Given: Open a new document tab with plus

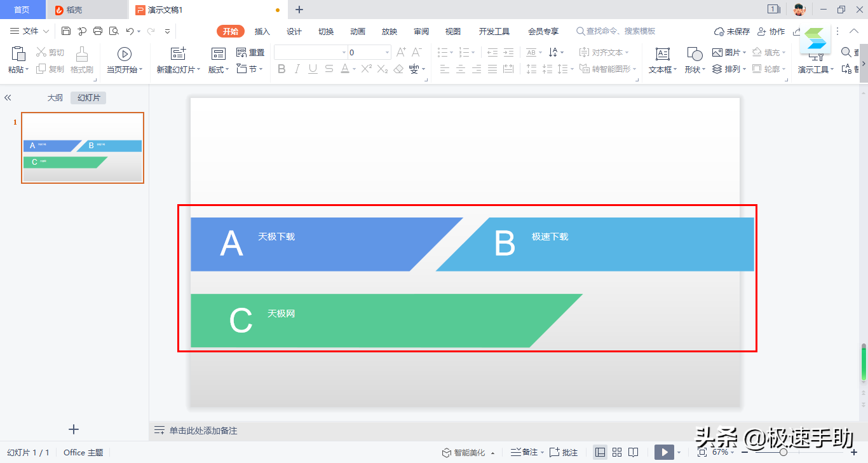Looking at the screenshot, I should tap(299, 10).
